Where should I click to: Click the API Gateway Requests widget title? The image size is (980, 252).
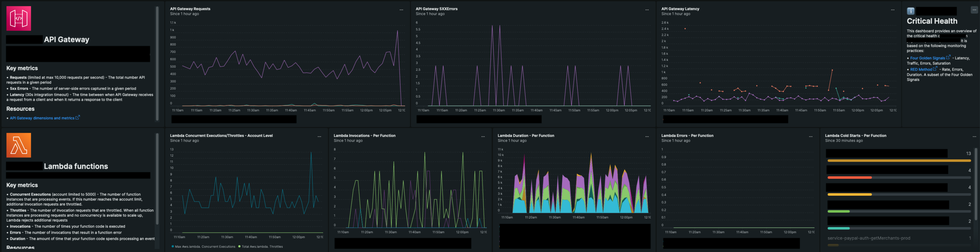pos(190,9)
